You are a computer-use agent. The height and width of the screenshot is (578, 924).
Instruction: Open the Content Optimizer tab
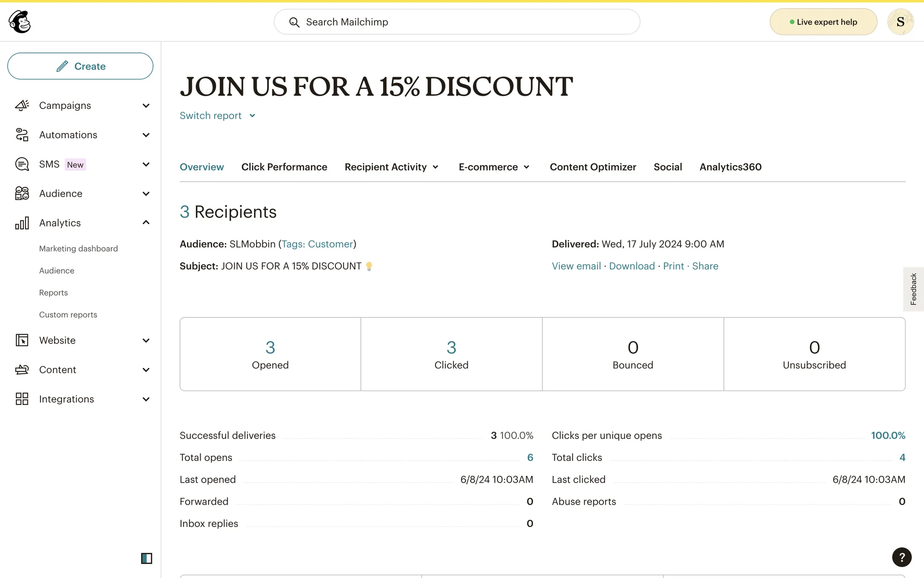click(592, 167)
